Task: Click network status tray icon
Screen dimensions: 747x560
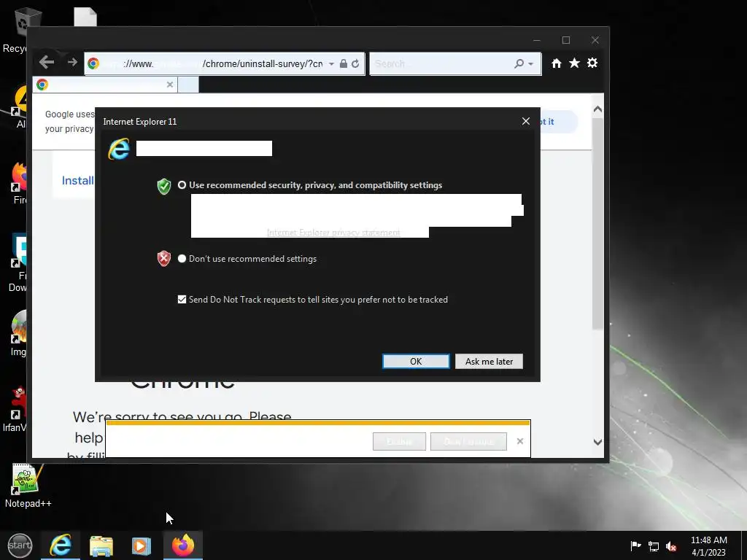Action: pos(654,546)
